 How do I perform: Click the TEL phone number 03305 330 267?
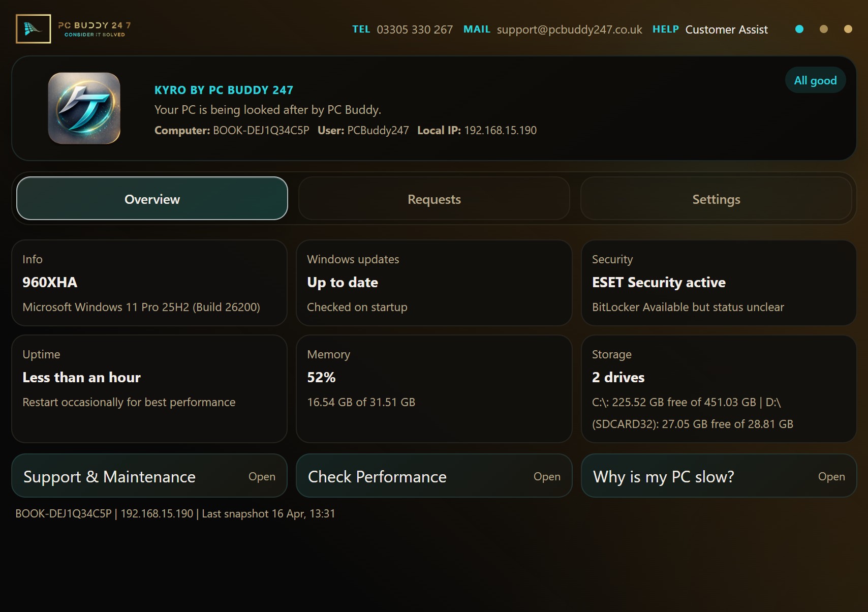(415, 29)
